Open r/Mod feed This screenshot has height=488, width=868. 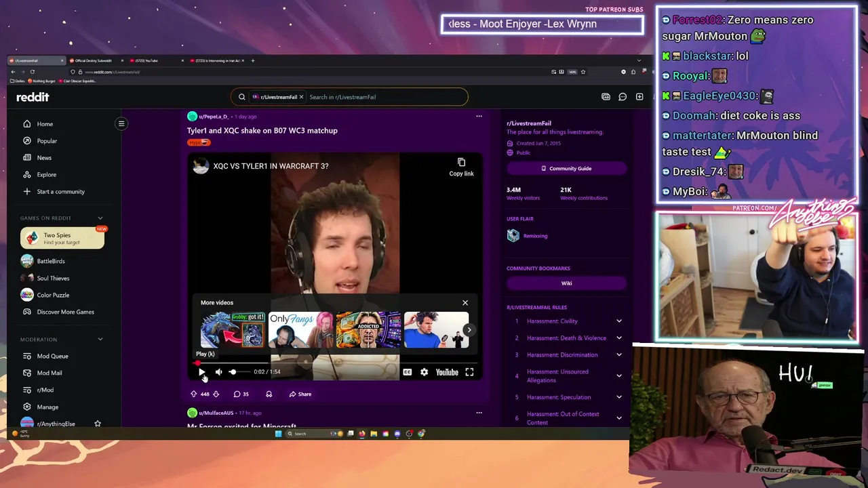[45, 390]
